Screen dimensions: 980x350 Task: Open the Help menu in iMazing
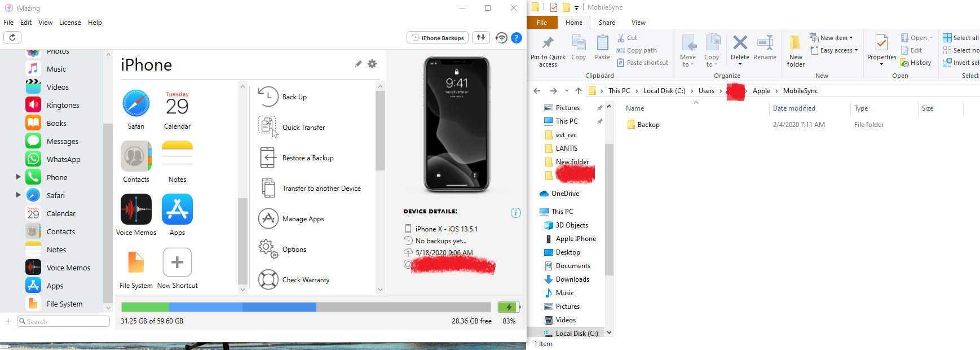pyautogui.click(x=95, y=23)
